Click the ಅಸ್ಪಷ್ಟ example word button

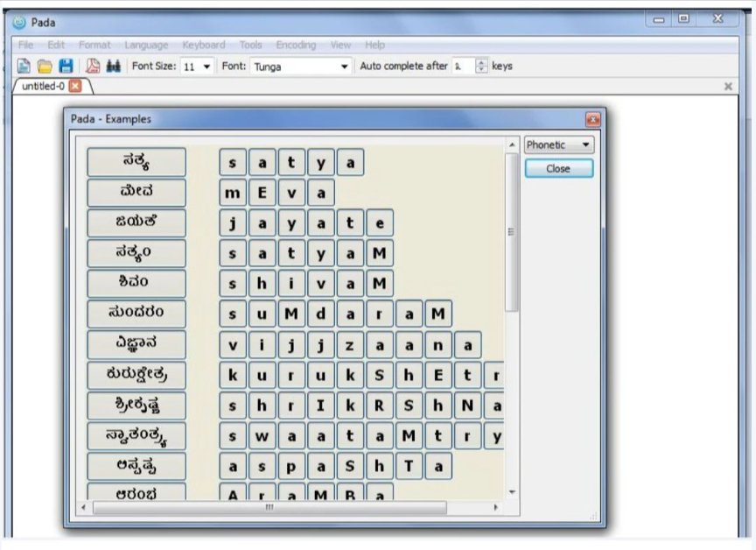tap(136, 466)
